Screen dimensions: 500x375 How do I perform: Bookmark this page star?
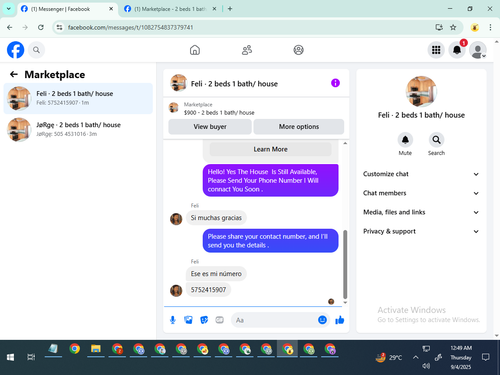pos(453,27)
